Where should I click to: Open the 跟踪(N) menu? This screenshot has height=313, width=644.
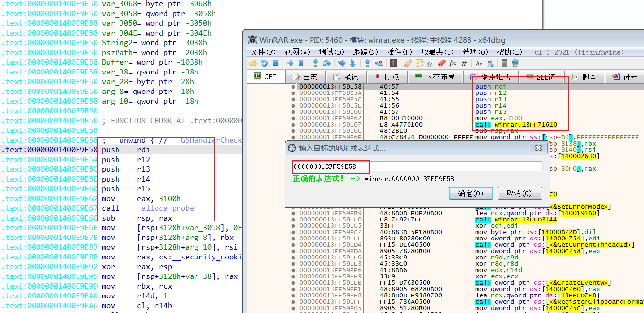[x=366, y=52]
